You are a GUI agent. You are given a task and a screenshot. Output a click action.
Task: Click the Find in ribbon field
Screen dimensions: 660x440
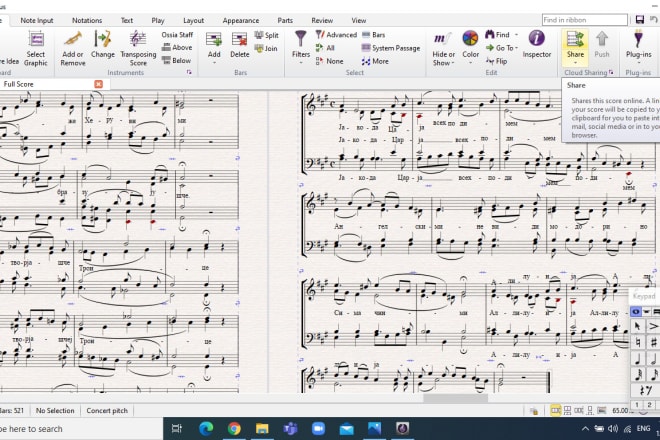point(585,20)
